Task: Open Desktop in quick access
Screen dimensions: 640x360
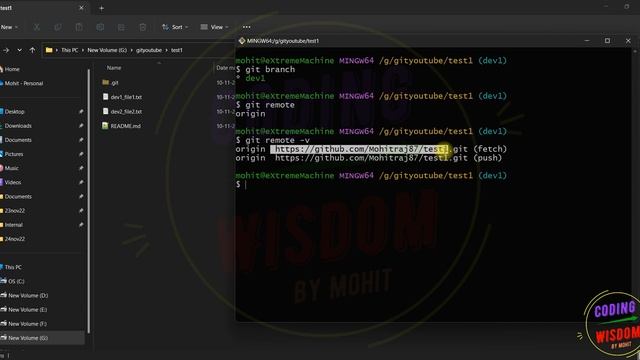Action: coord(13,111)
